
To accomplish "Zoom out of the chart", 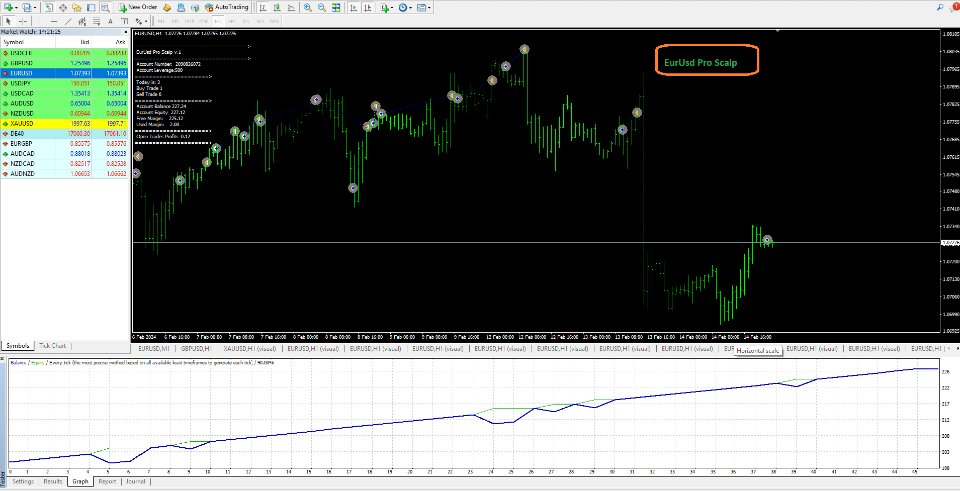I will [x=321, y=7].
